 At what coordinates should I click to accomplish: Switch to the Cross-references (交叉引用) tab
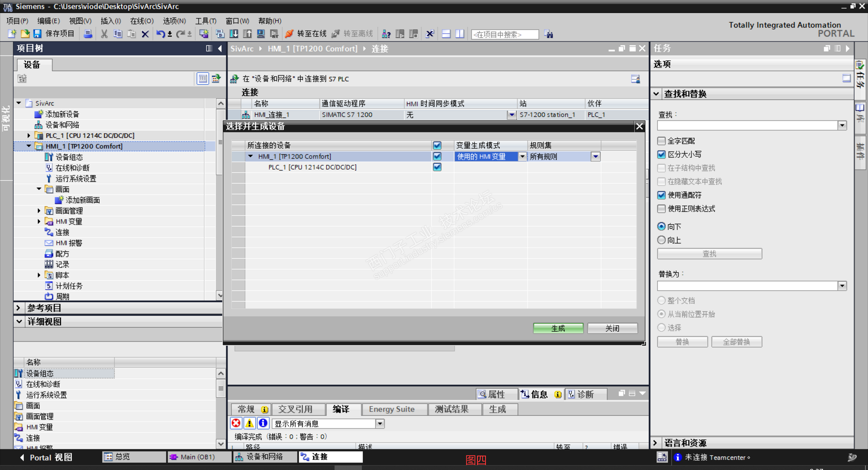point(295,409)
